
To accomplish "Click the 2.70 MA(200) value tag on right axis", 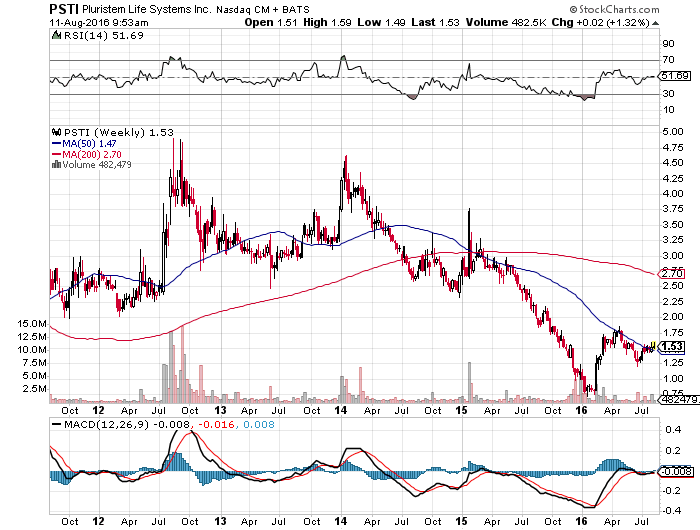I will tap(673, 272).
